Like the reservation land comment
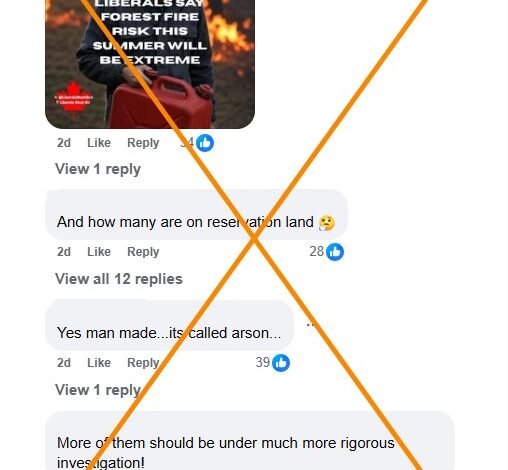508x470 pixels. [99, 252]
